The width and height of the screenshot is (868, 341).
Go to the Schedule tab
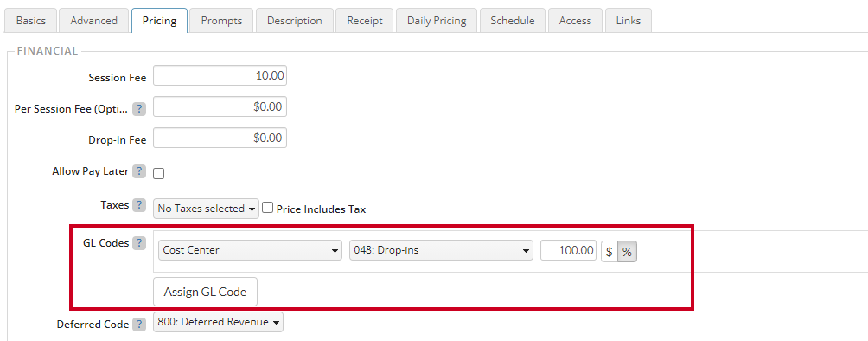pos(513,21)
